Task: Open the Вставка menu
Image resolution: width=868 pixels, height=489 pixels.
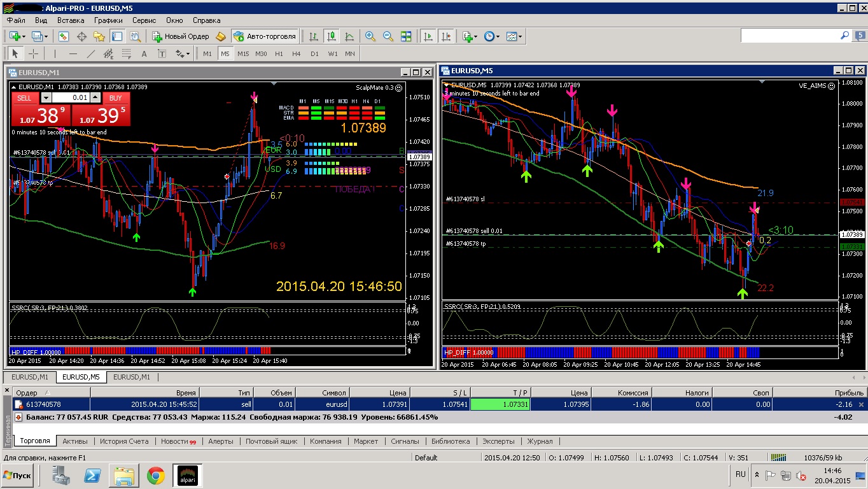Action: 71,20
